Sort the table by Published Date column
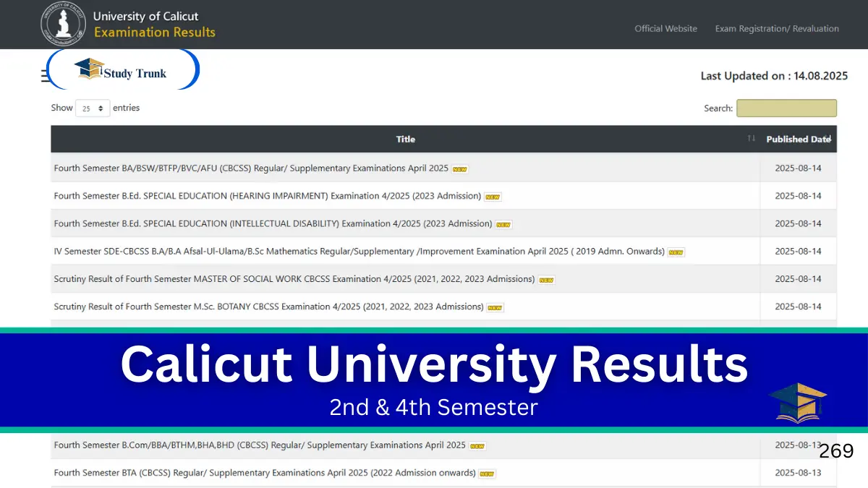 click(x=798, y=140)
